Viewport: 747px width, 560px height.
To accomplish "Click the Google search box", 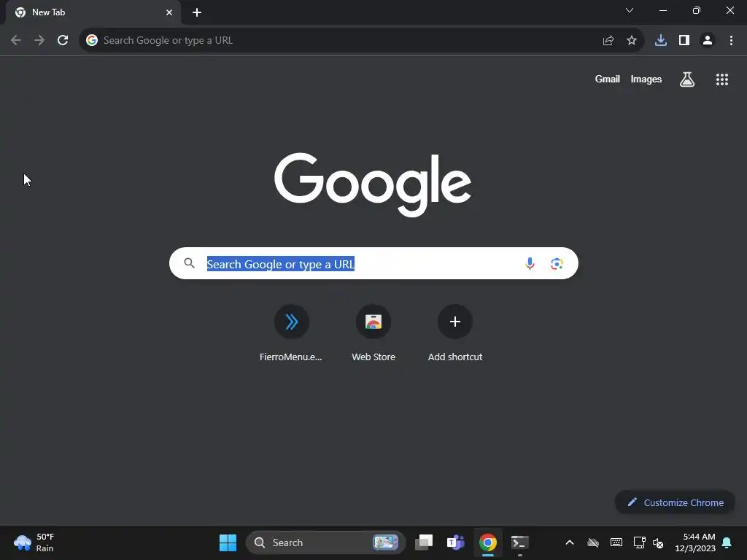I will point(373,263).
